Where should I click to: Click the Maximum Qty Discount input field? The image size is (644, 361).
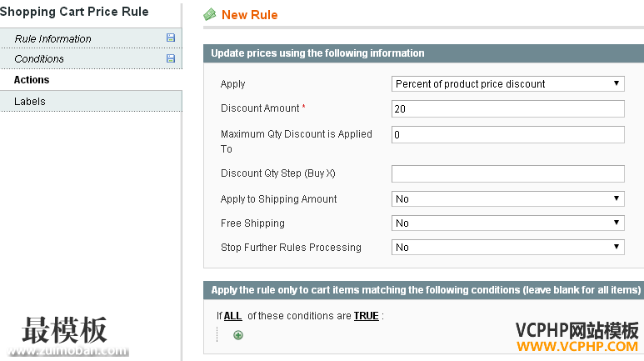click(507, 135)
